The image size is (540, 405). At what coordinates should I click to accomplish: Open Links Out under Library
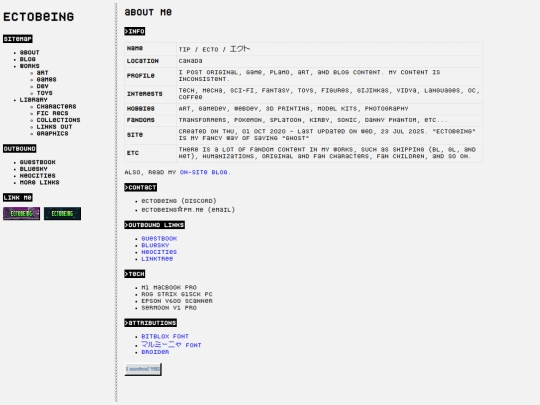[x=54, y=127]
